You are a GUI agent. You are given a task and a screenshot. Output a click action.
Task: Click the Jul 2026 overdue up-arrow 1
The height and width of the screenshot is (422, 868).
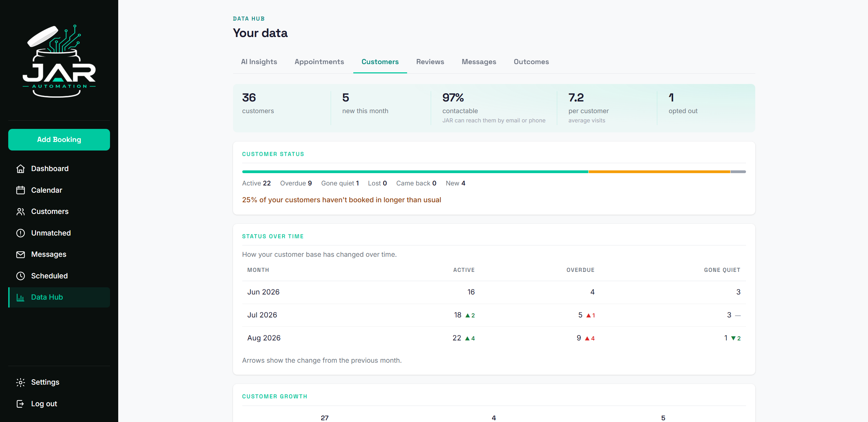click(x=590, y=315)
